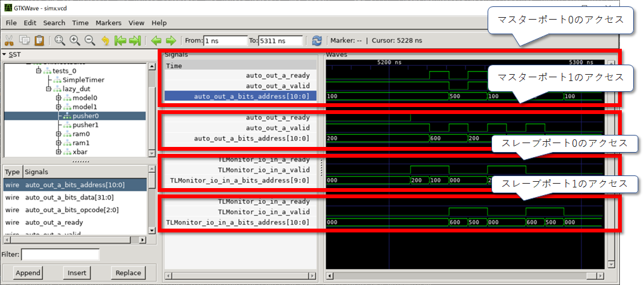The image size is (644, 285).
Task: Open the View menu
Action: [x=136, y=23]
